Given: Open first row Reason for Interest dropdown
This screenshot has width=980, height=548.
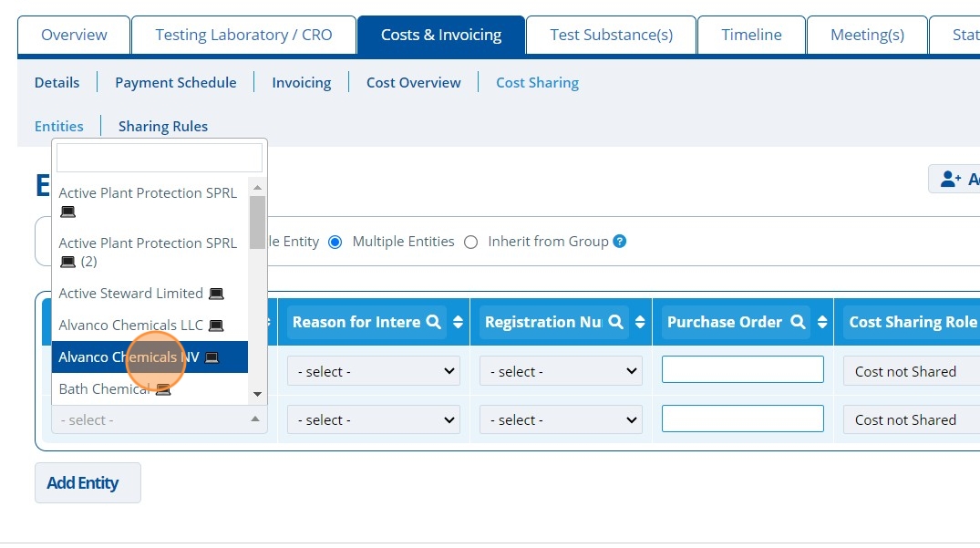Looking at the screenshot, I should (x=374, y=371).
